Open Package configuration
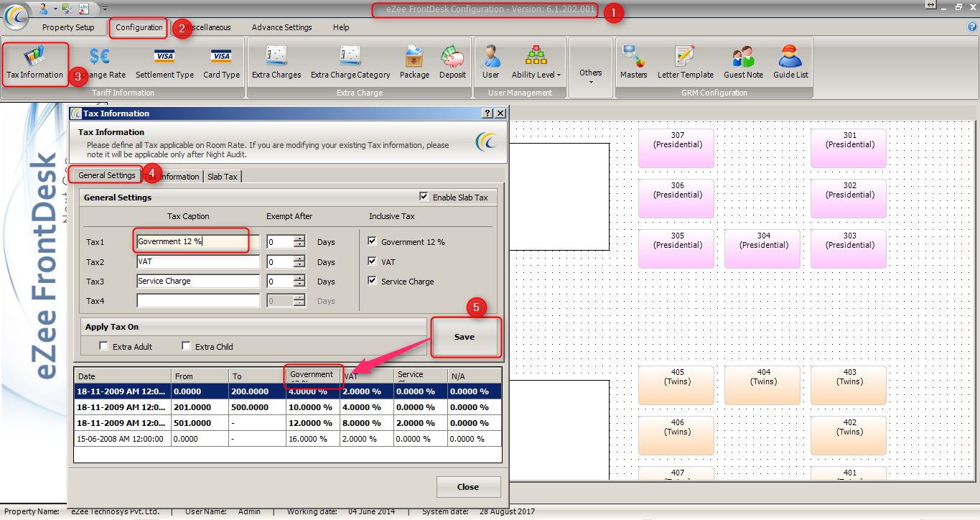Image resolution: width=980 pixels, height=520 pixels. 414,64
